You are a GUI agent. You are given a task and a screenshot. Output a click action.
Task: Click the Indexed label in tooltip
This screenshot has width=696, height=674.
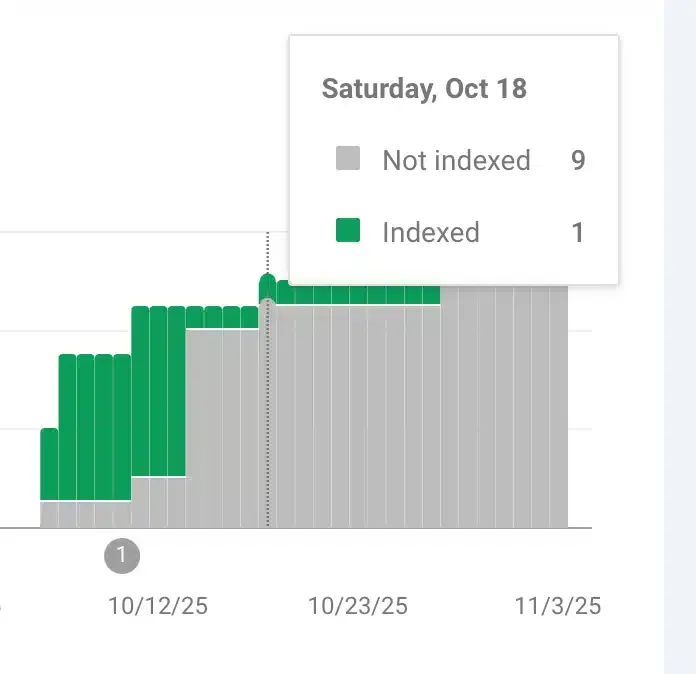tap(431, 233)
